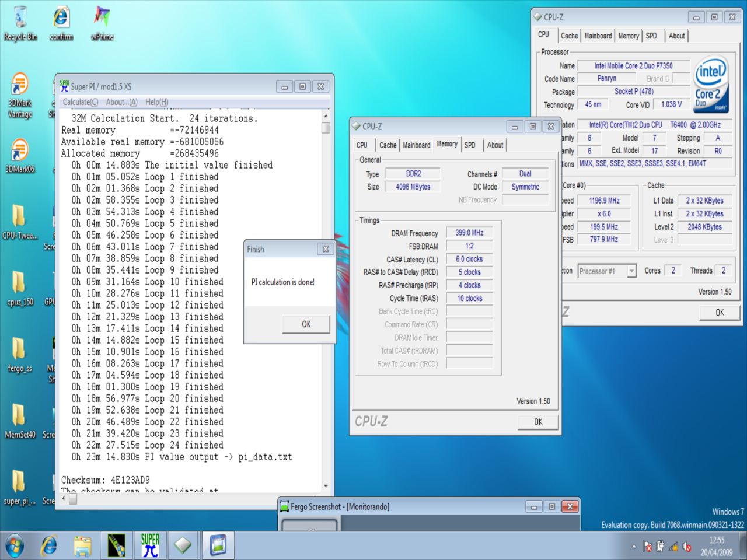Open the Windows Start orb
Screen dimensions: 747x560
[15, 546]
